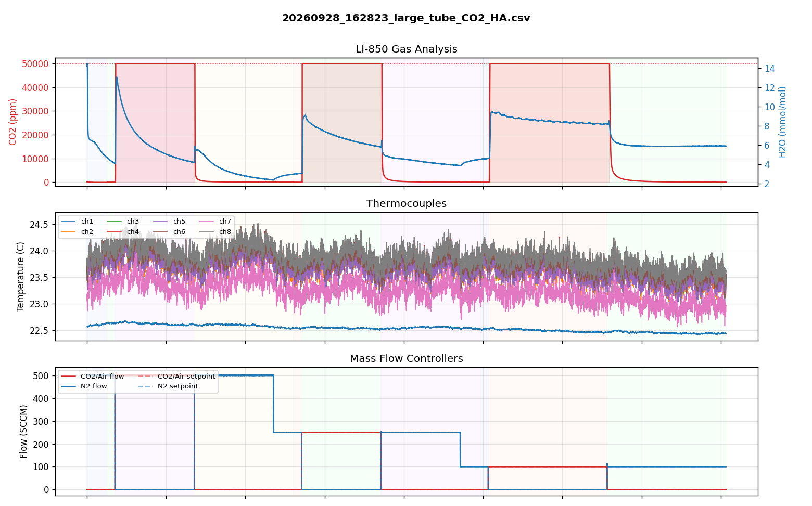Click the 40000 tick on CO2 axis
This screenshot has height=506, width=812.
click(x=36, y=87)
